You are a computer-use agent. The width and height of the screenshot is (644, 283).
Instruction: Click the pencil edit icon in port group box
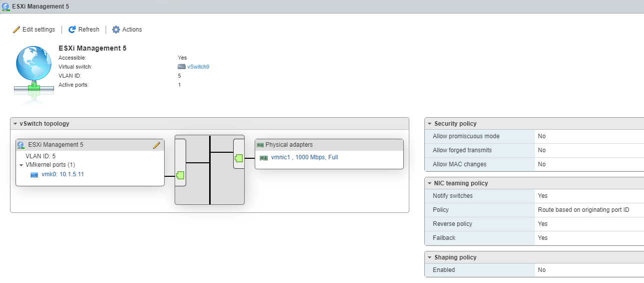point(157,145)
